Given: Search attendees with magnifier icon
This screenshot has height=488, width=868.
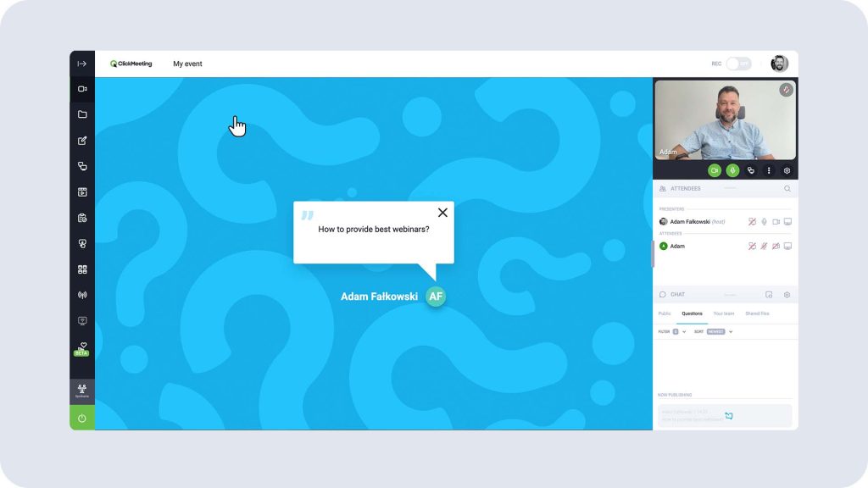Looking at the screenshot, I should [787, 189].
